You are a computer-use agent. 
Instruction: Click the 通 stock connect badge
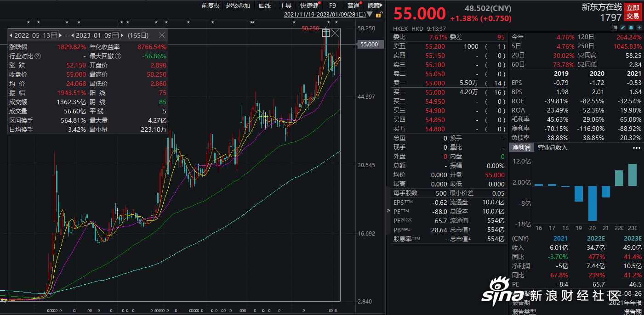[615, 28]
